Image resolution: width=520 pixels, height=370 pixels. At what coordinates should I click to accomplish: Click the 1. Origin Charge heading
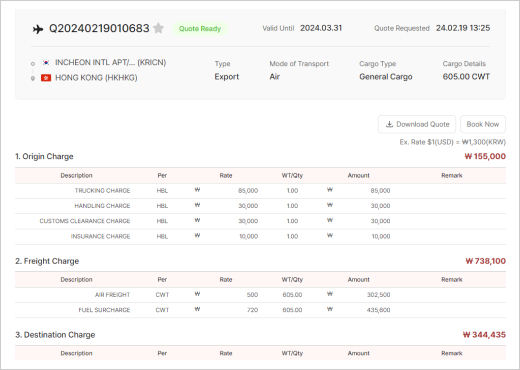point(44,156)
